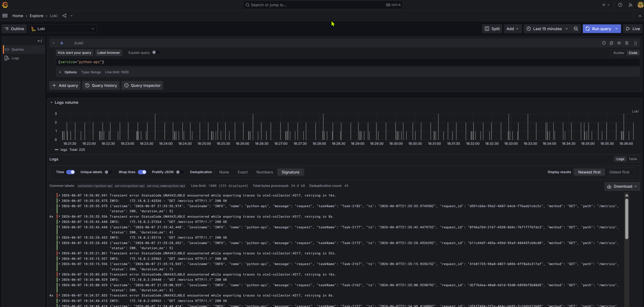The image size is (644, 307).
Task: Show query A help icon
Action: [x=604, y=43]
